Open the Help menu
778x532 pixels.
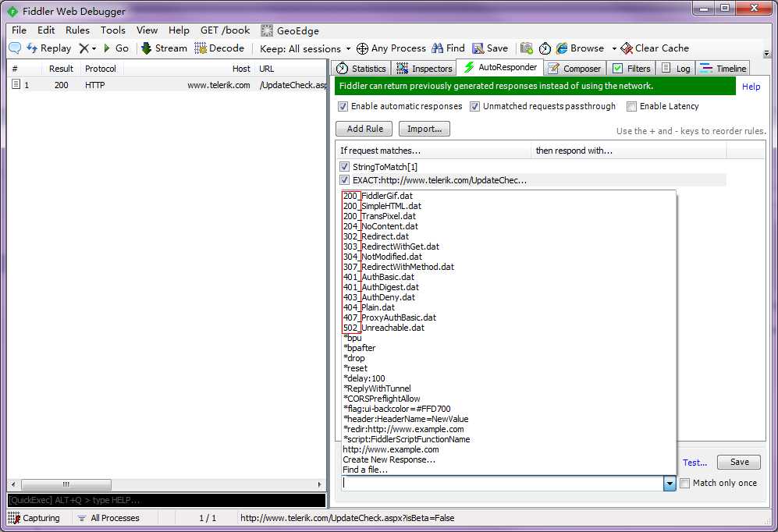tap(179, 30)
